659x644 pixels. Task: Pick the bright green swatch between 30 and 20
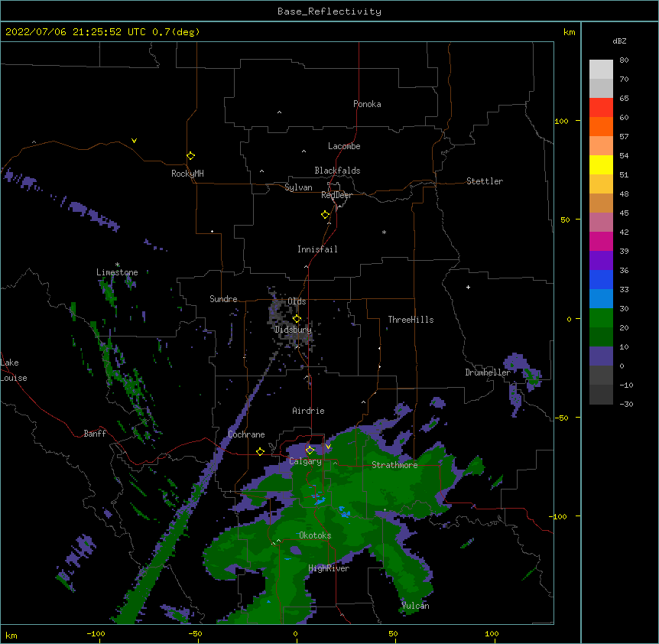point(601,318)
